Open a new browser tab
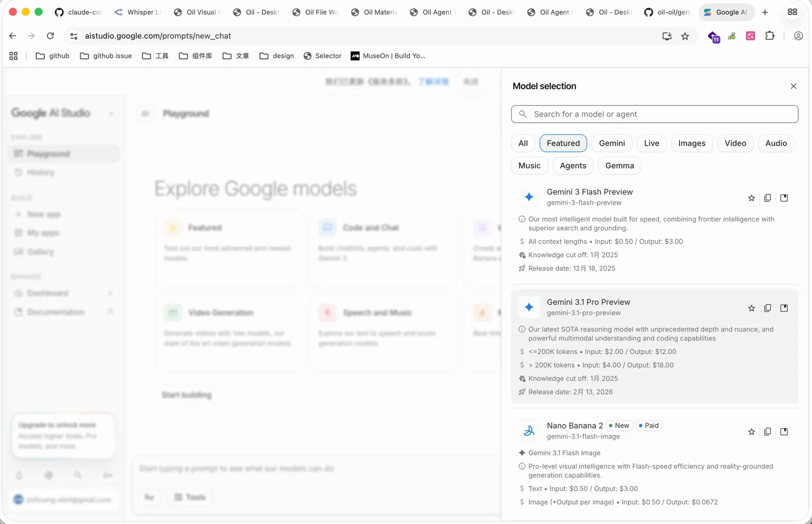 (x=765, y=12)
